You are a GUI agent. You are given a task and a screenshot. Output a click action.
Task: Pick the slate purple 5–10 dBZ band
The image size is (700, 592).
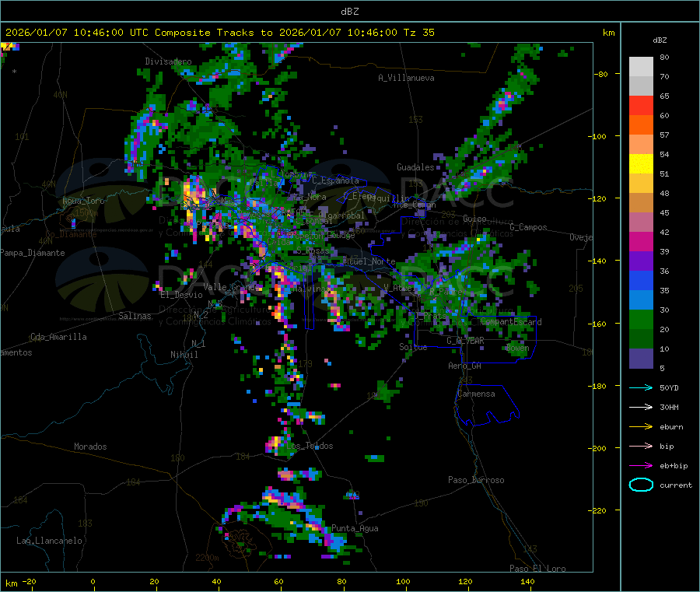coord(641,359)
